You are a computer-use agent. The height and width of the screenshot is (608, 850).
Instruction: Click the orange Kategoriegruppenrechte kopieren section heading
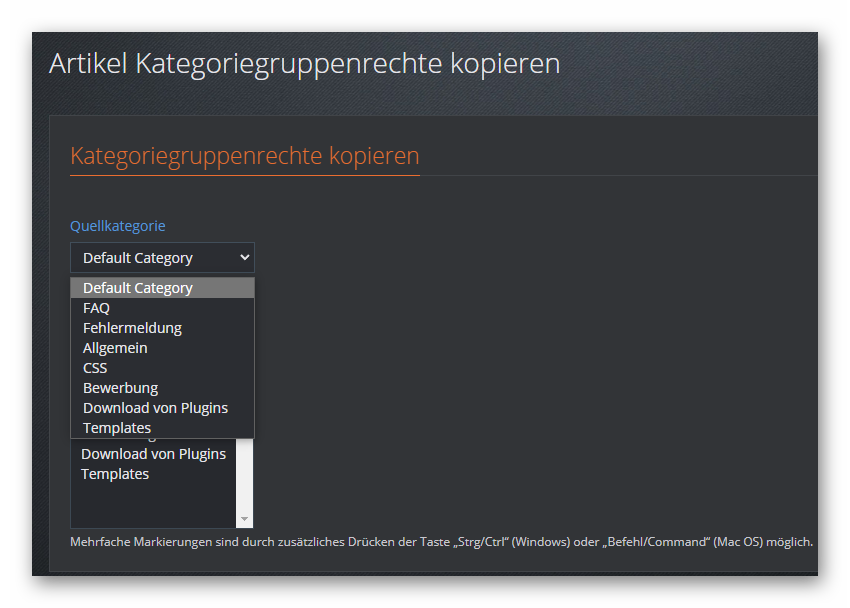tap(244, 156)
